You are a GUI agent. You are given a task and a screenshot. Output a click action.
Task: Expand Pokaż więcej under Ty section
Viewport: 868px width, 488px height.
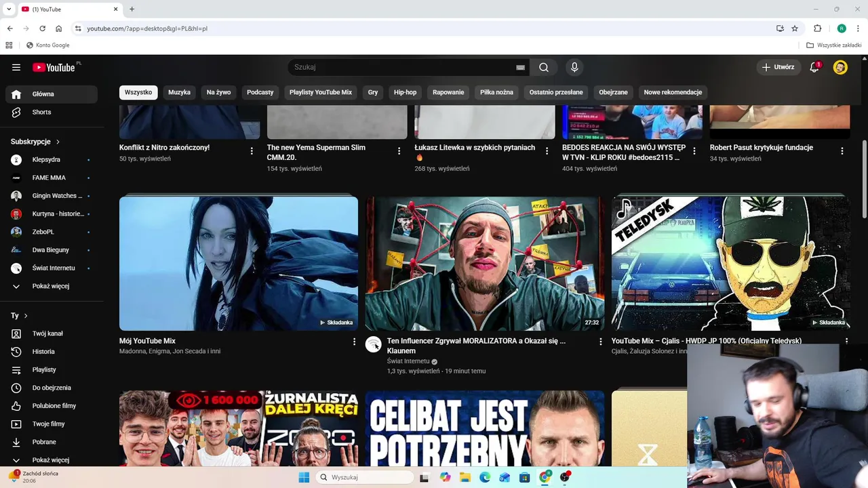[x=52, y=460]
